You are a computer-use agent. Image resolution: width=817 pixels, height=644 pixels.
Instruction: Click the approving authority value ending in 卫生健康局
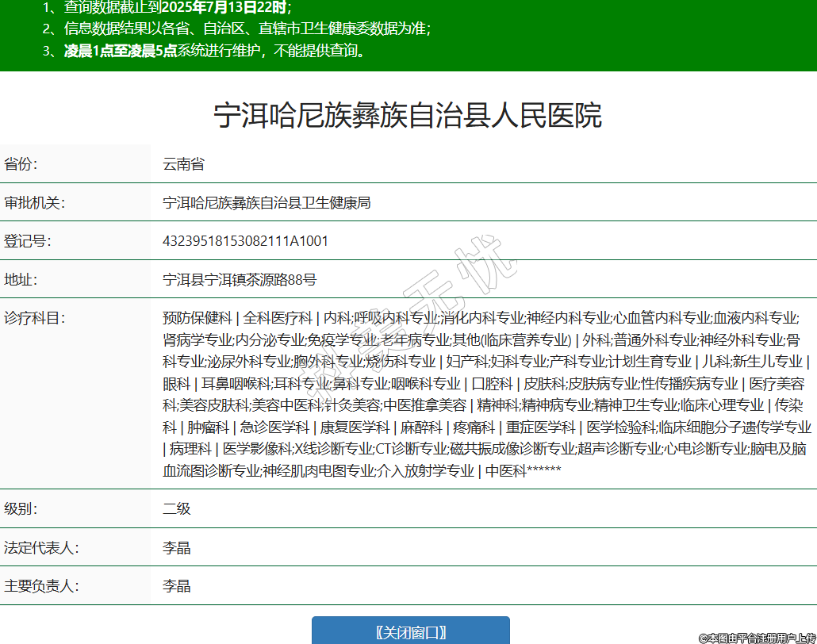[267, 202]
